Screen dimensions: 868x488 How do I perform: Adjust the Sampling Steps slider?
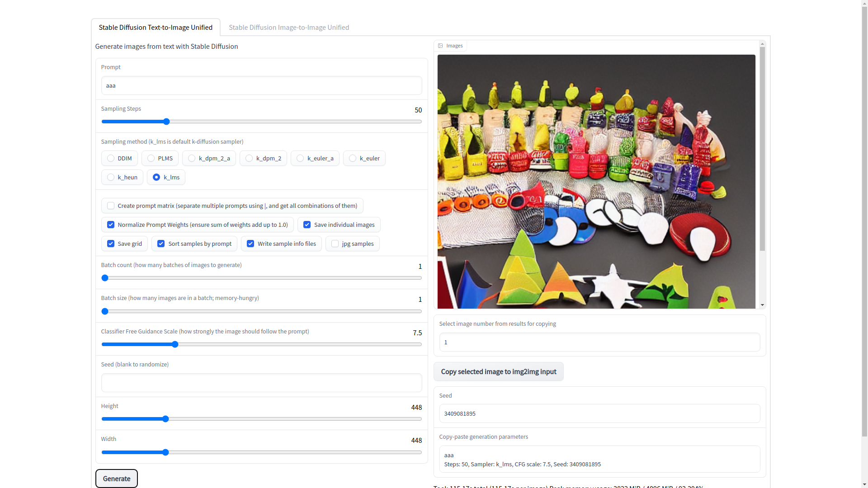[x=166, y=122]
